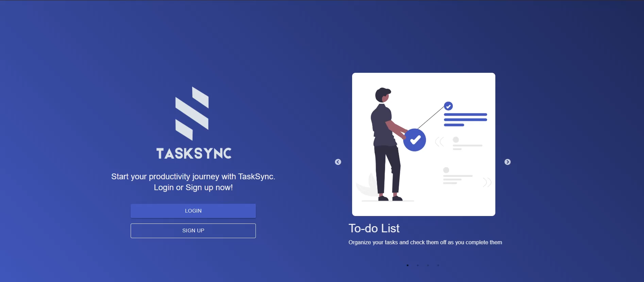Click the small checkmark above blue lines
This screenshot has height=282, width=644.
click(448, 106)
